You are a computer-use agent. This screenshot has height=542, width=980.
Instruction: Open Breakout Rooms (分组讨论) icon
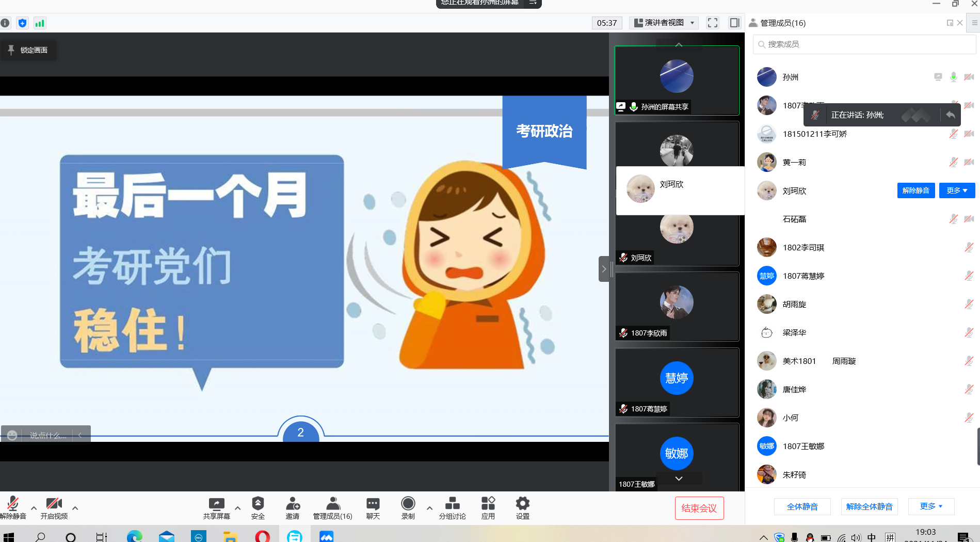[452, 504]
